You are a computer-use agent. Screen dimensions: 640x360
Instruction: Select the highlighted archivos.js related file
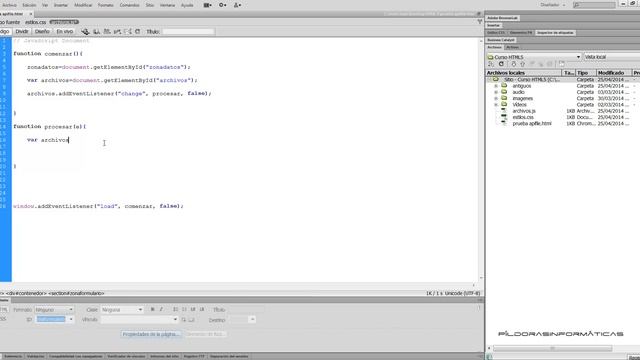[64, 22]
